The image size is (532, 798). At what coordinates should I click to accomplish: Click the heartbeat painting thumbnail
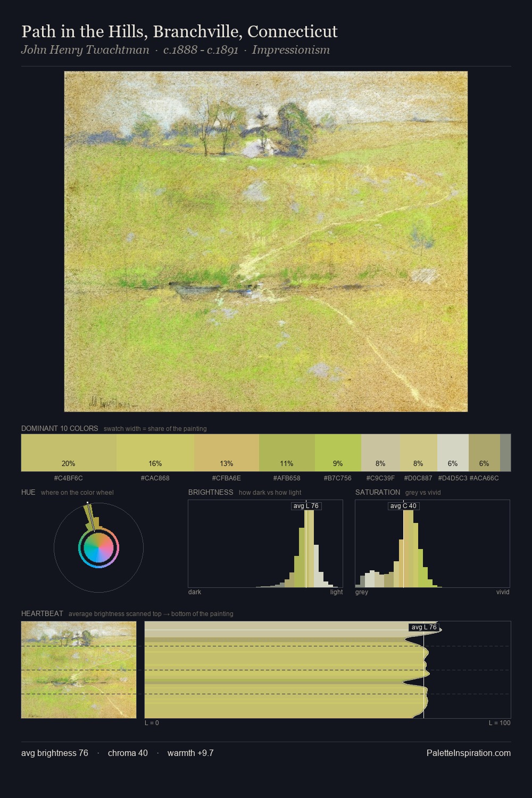click(x=79, y=670)
